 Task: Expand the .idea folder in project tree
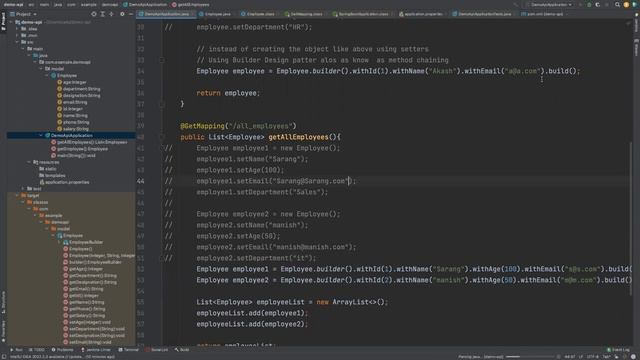tap(17, 29)
